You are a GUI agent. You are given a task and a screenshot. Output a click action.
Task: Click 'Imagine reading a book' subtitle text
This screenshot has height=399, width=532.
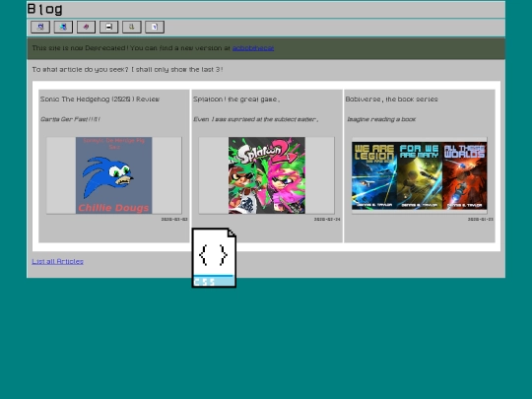381,119
